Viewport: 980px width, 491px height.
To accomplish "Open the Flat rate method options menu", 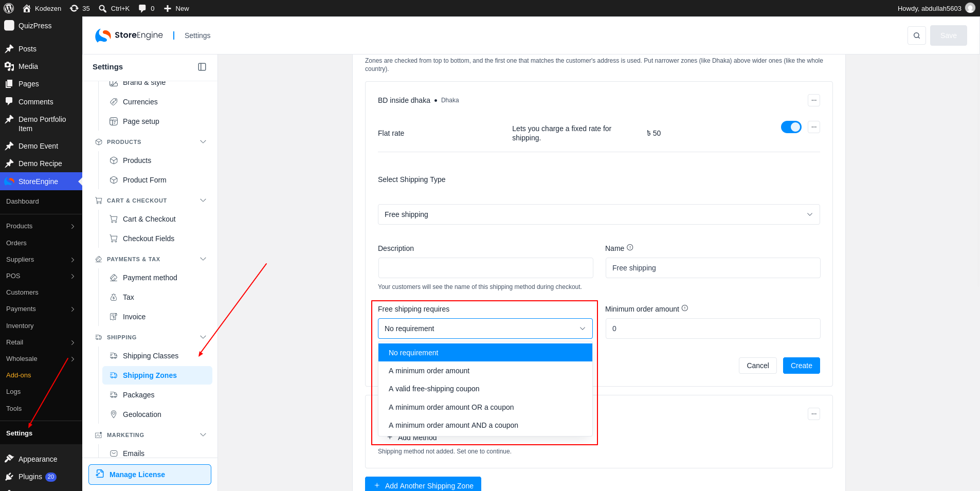I will (x=814, y=127).
